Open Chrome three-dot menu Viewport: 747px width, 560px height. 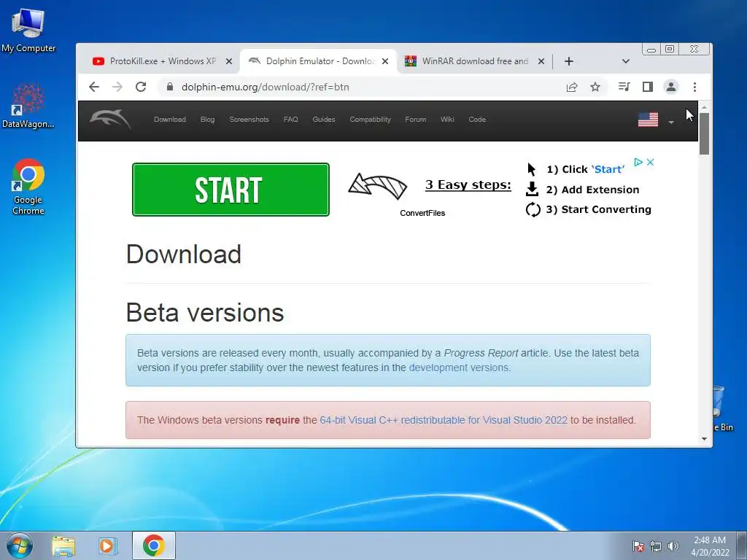[x=694, y=87]
